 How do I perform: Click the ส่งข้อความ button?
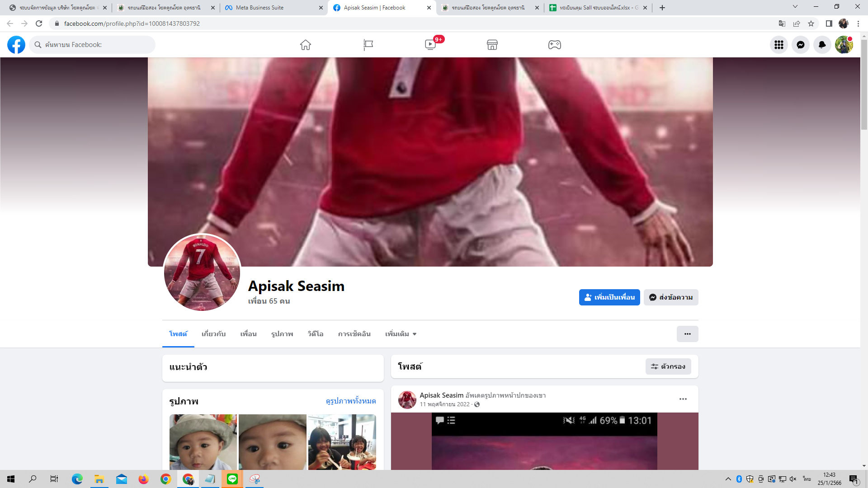[x=671, y=297]
